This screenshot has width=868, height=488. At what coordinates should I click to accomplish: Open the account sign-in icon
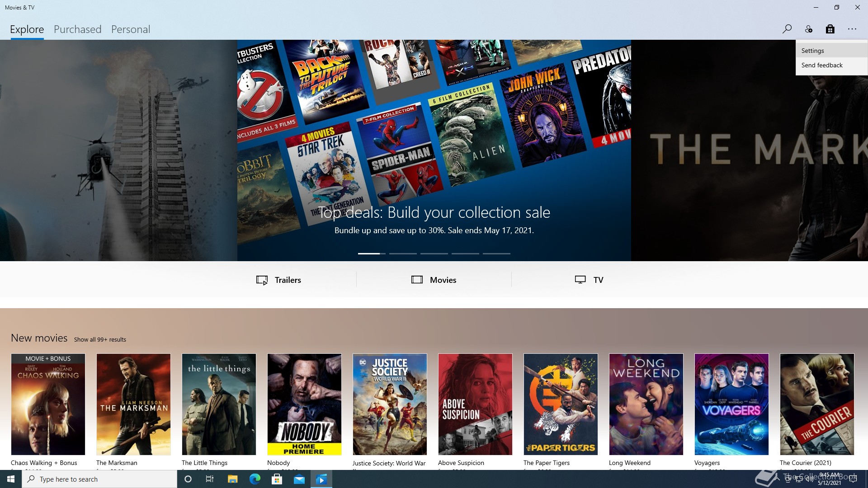click(x=808, y=29)
